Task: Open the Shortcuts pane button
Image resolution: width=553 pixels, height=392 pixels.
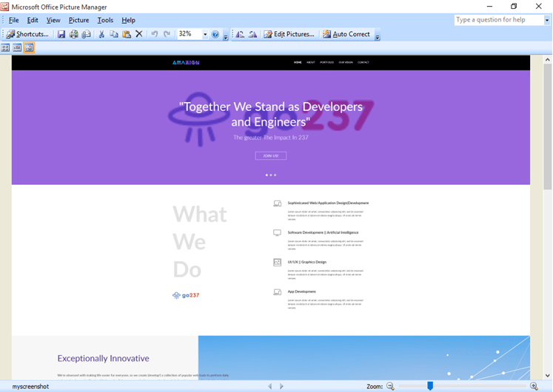Action: [x=27, y=34]
